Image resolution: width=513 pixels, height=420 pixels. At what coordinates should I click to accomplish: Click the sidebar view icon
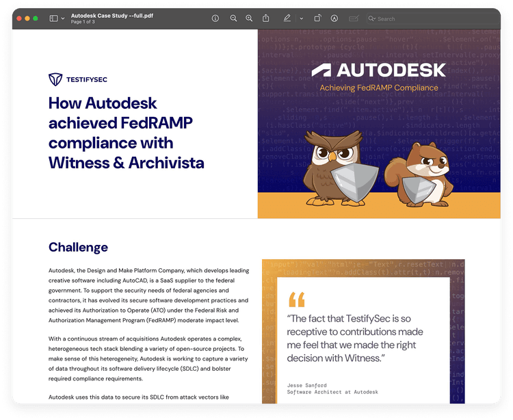[53, 18]
